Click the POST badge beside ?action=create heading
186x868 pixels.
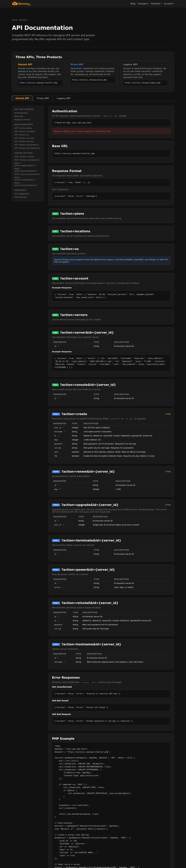coord(56,414)
